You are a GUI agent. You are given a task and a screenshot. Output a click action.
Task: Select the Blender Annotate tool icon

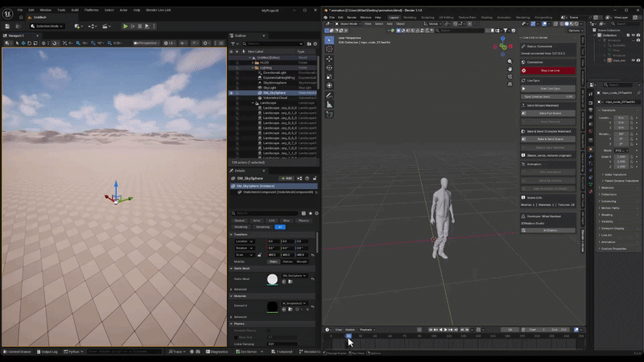(x=329, y=96)
